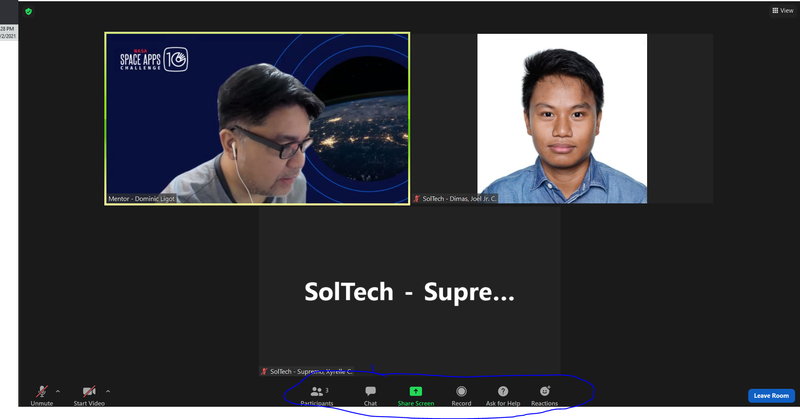This screenshot has width=800, height=419.
Task: Open the Chat panel
Action: [x=370, y=396]
